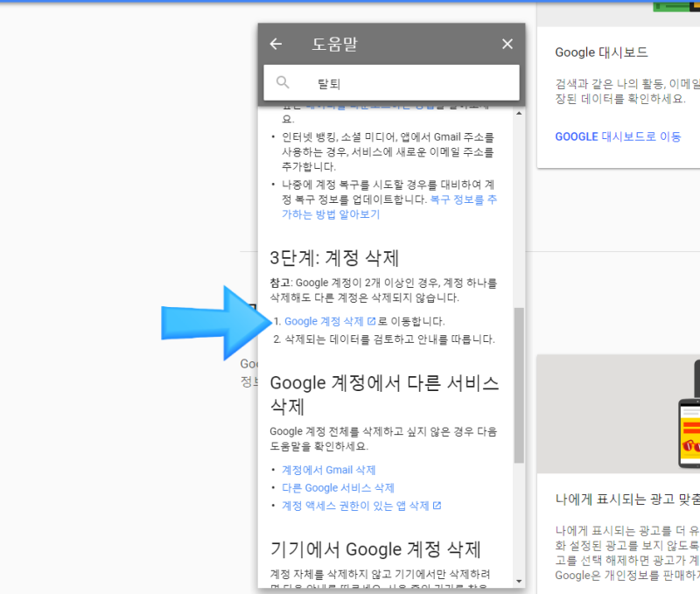This screenshot has height=594, width=700.
Task: Click the 도움말 panel title
Action: [x=335, y=45]
